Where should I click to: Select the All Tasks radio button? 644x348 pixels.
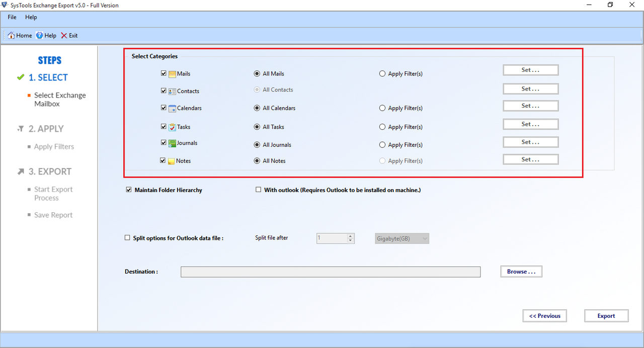click(257, 127)
